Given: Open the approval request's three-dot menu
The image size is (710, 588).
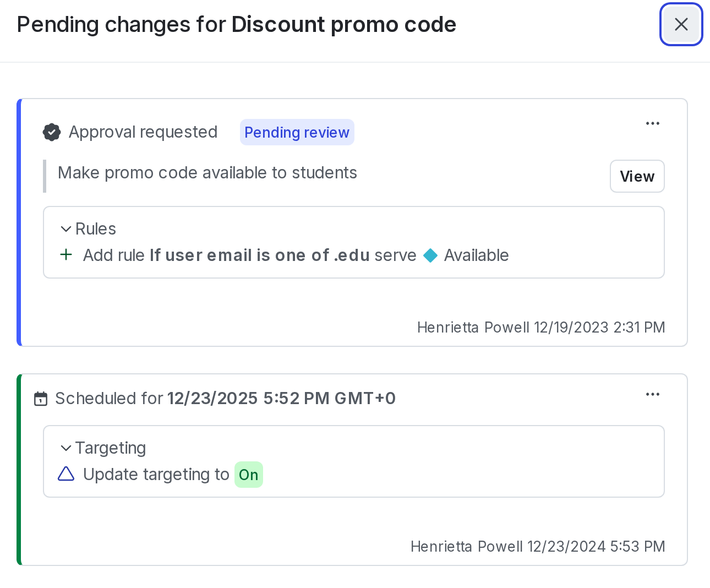Looking at the screenshot, I should (653, 123).
